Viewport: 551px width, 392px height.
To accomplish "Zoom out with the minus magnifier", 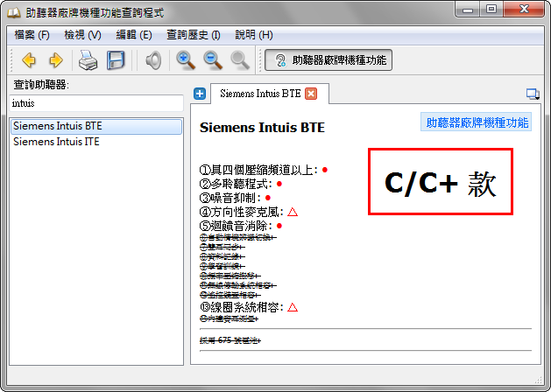I will click(213, 60).
